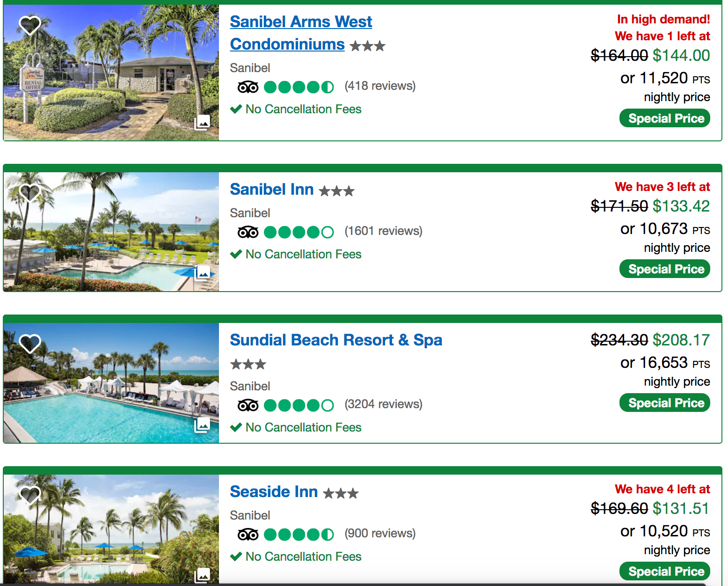Click the TripAdvisor owl icon for Sanibel Arms West
The image size is (728, 586).
(x=248, y=87)
